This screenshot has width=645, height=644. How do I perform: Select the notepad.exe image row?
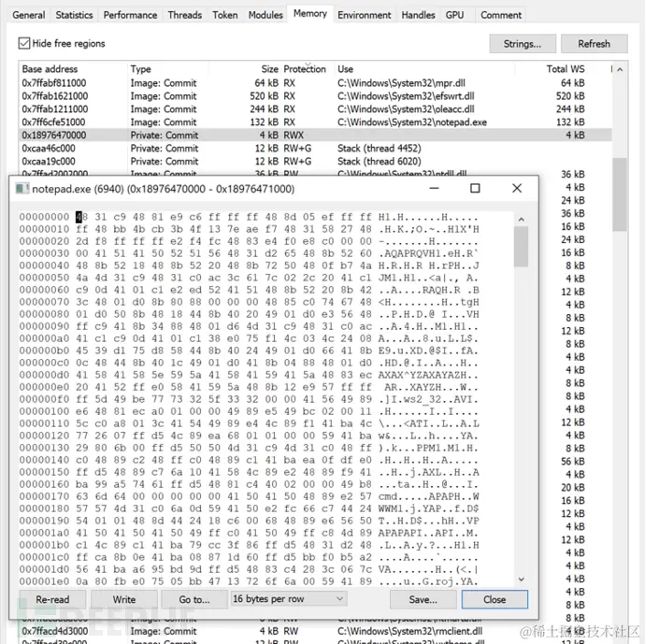315,122
